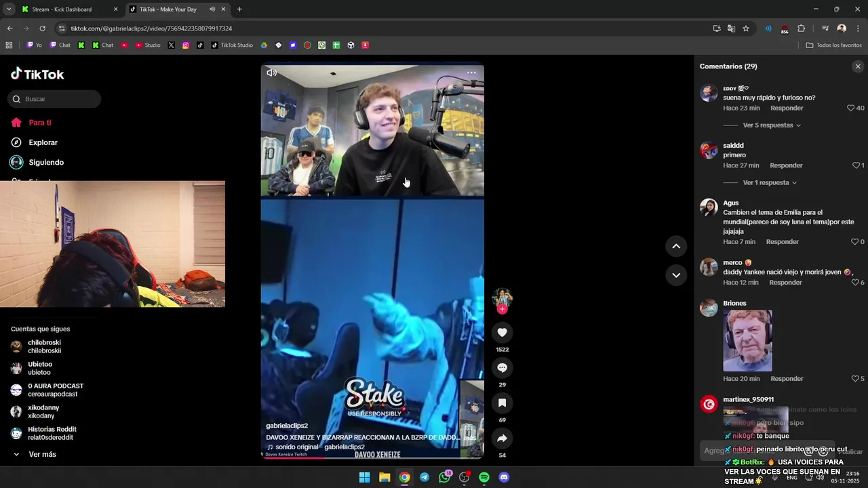Reply to merco's comment
Viewport: 868px width, 488px height.
785,283
